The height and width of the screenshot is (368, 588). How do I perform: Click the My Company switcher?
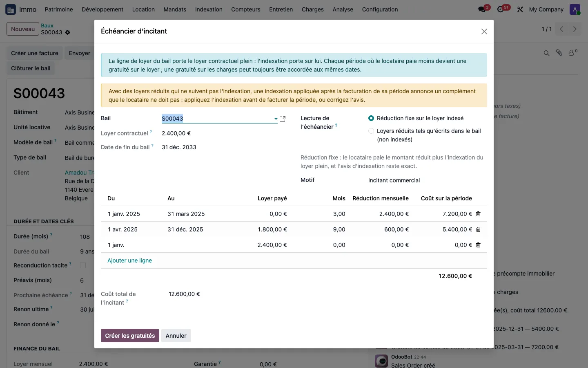coord(546,9)
